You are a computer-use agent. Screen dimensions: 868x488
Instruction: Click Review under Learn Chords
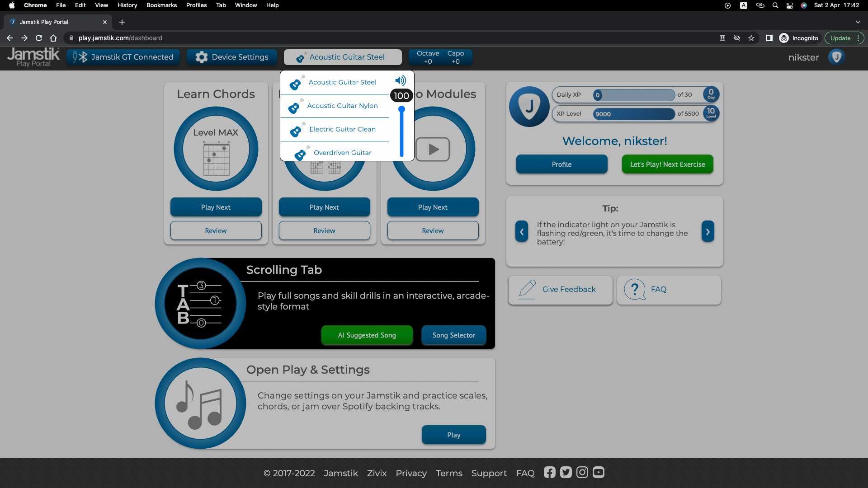(x=216, y=230)
